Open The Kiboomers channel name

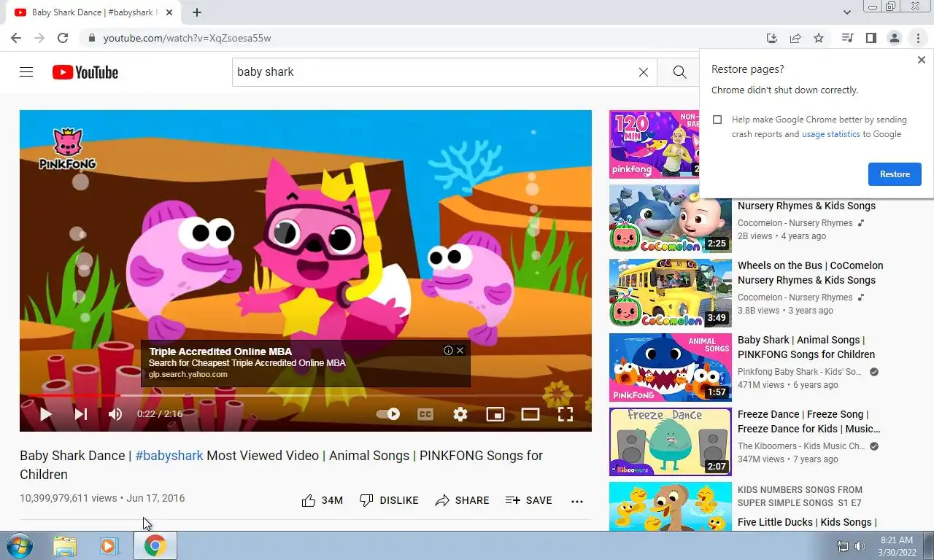tap(801, 446)
